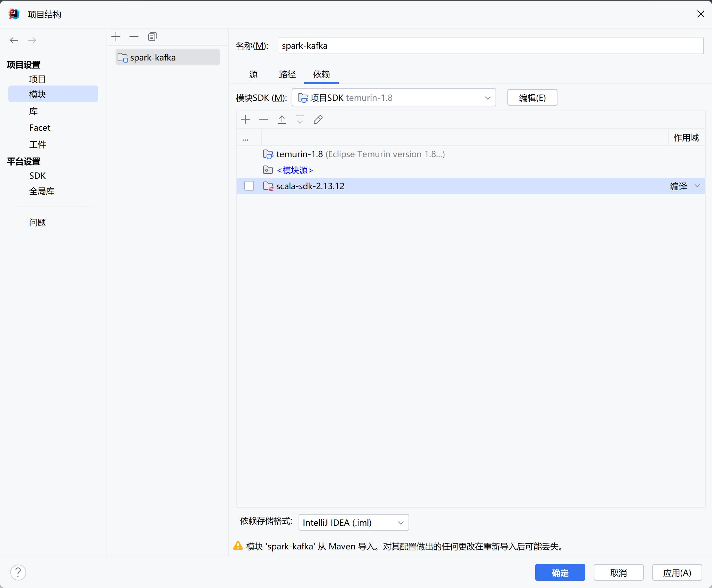Click the 编辑(E) button
This screenshot has width=712, height=588.
(x=532, y=98)
